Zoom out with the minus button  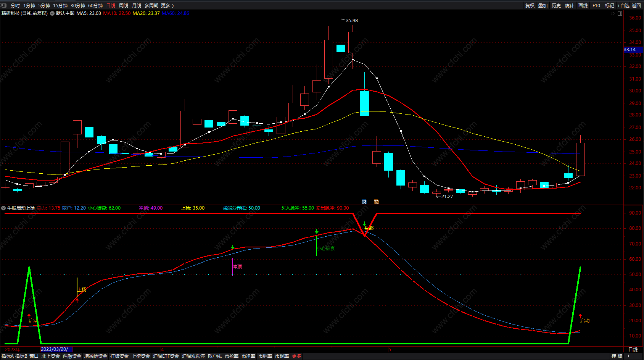[x=638, y=356]
